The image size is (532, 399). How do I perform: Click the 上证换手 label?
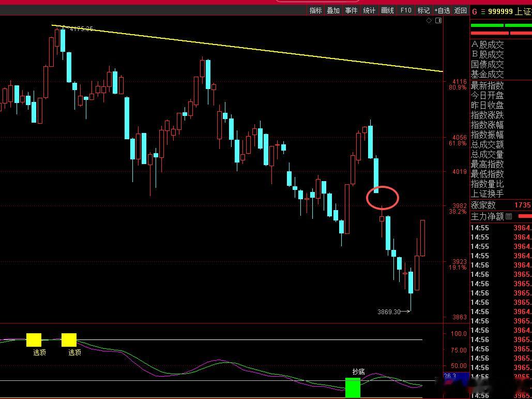[x=487, y=194]
